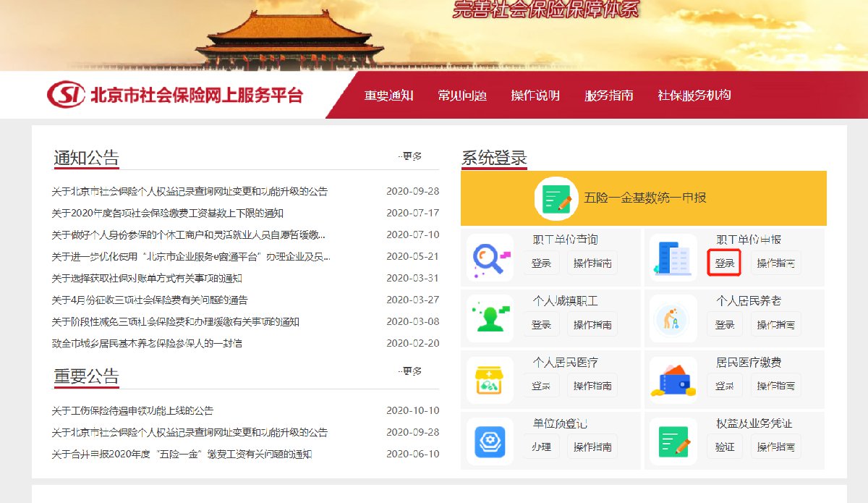Click the 五险一金基数统一申报 icon
The height and width of the screenshot is (503, 868).
(x=556, y=198)
